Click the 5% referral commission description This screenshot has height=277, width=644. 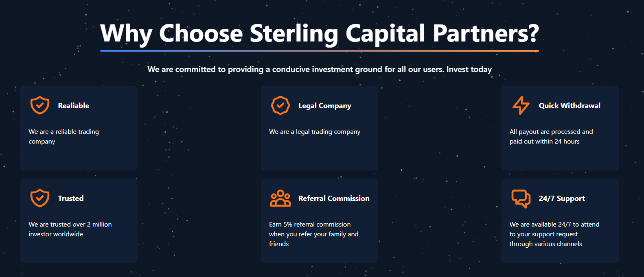[313, 234]
